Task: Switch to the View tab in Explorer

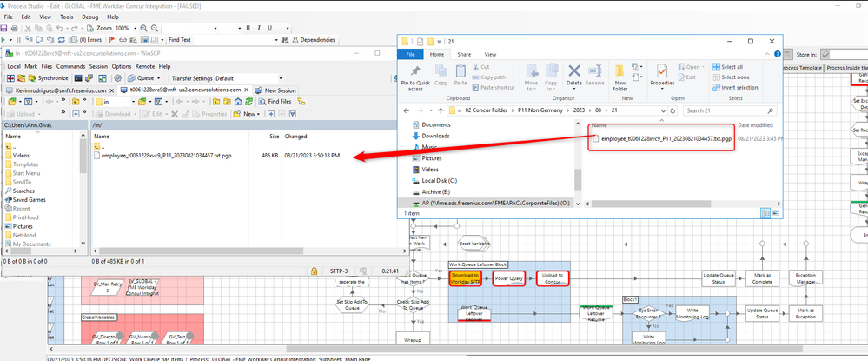Action: (x=490, y=54)
